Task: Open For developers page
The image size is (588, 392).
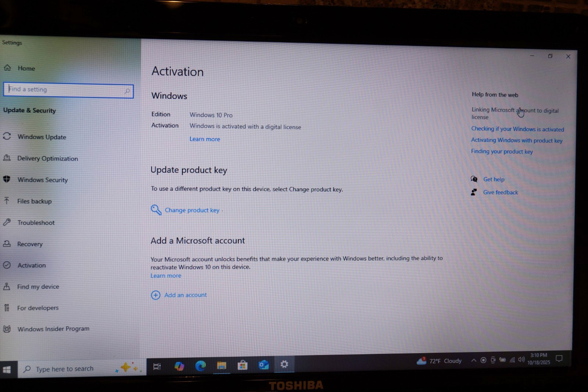Action: tap(31, 308)
